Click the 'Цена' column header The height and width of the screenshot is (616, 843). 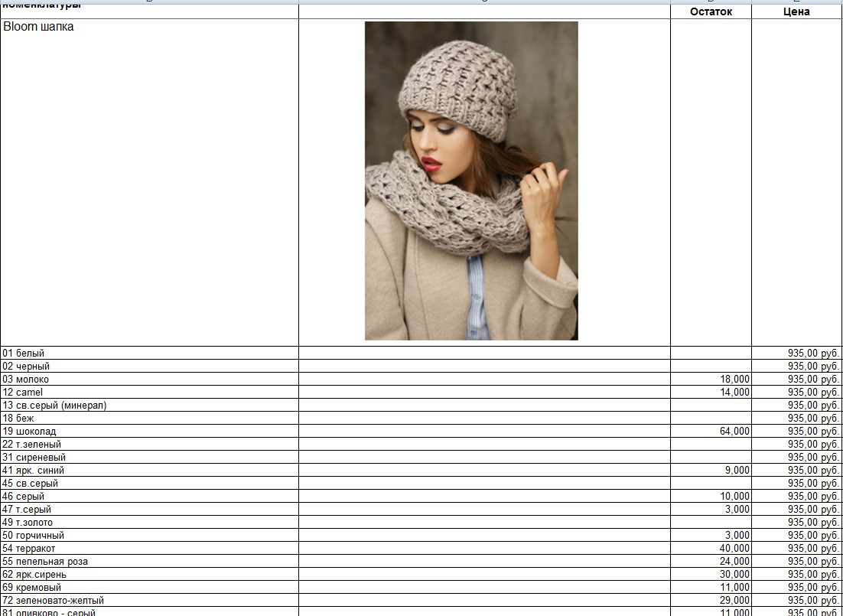[796, 11]
